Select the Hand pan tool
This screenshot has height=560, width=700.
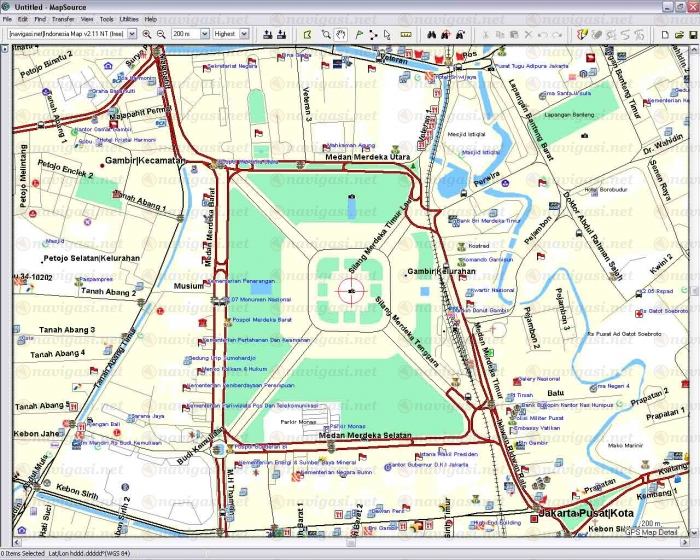point(340,34)
